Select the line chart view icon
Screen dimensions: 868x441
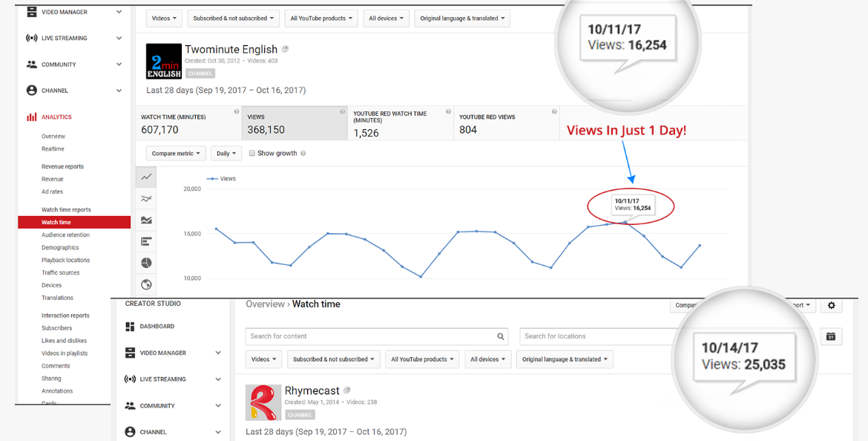point(146,177)
